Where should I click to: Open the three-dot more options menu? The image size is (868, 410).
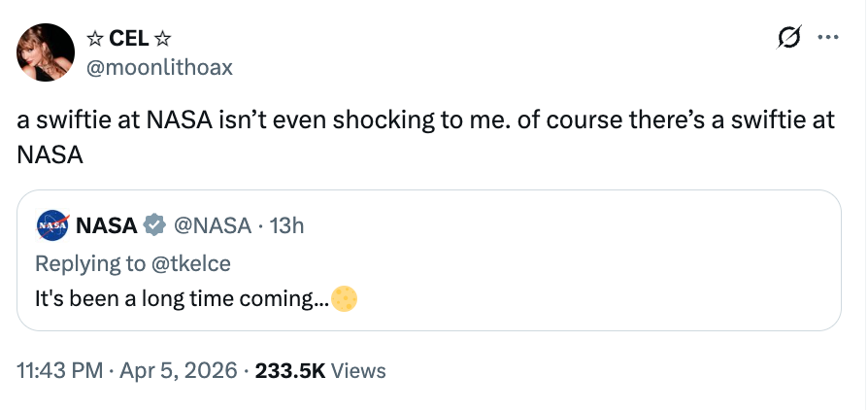click(x=828, y=39)
